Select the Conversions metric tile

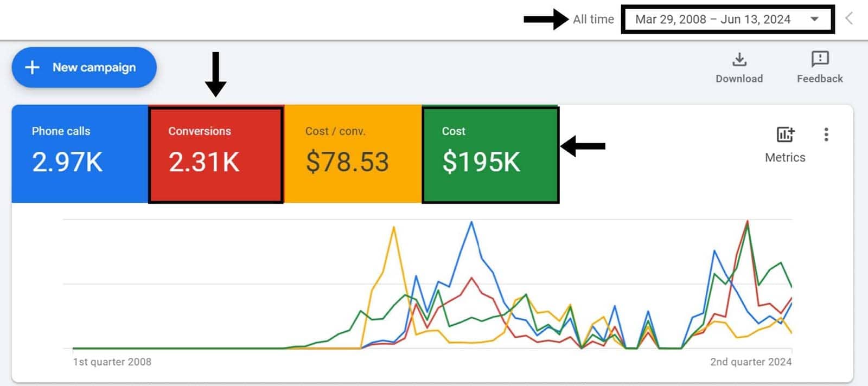[216, 155]
